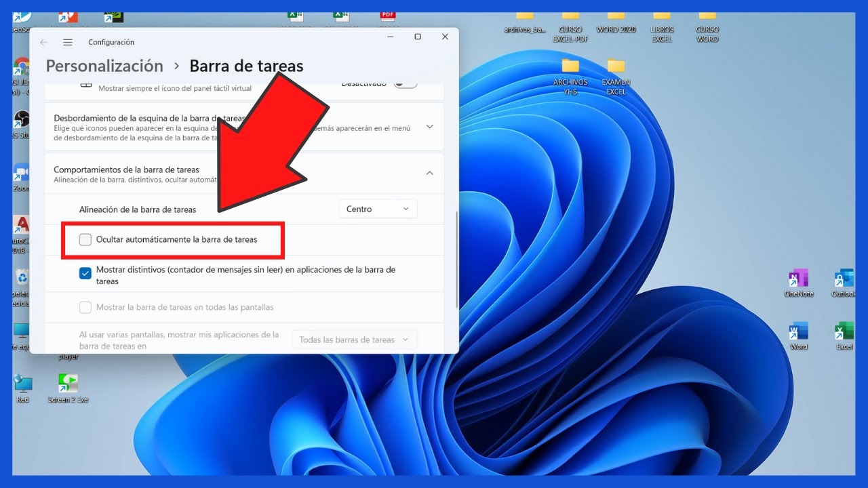Open the Red network desktop icon

click(x=23, y=384)
